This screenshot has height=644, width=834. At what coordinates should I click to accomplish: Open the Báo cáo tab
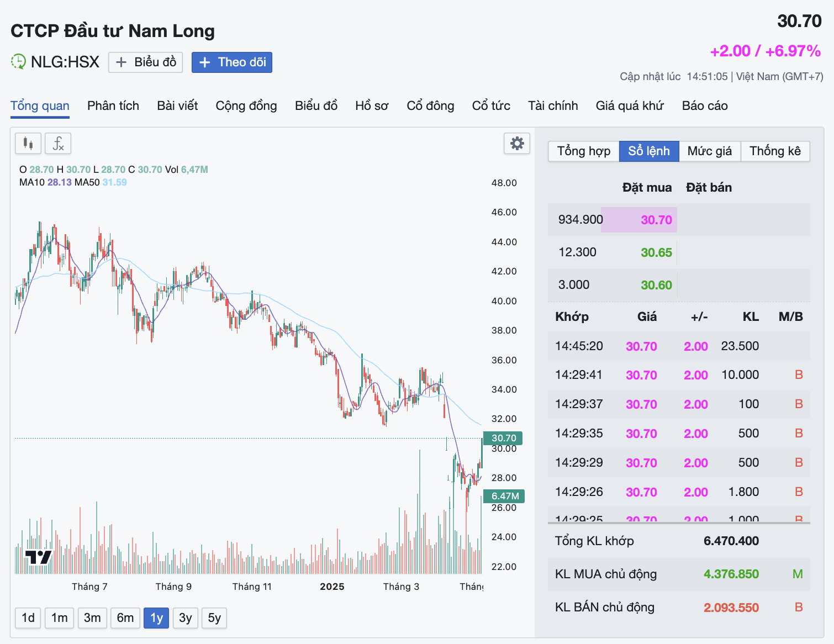pyautogui.click(x=705, y=106)
